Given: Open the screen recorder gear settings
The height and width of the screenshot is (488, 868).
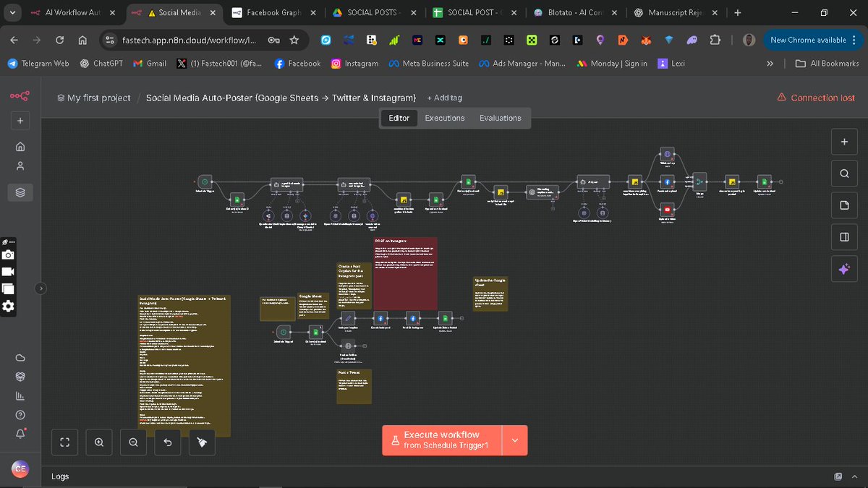Looking at the screenshot, I should (8, 306).
